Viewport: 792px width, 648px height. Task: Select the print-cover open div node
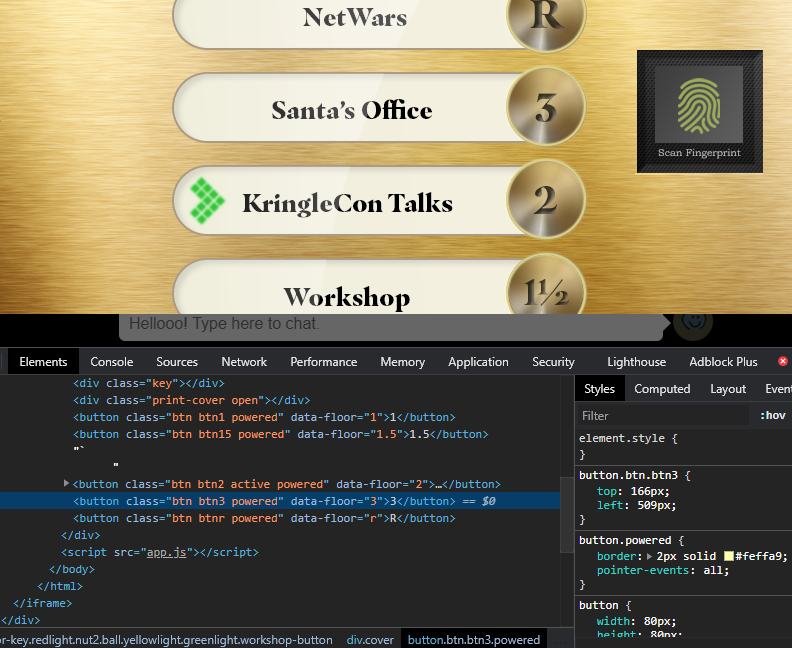[x=191, y=401]
